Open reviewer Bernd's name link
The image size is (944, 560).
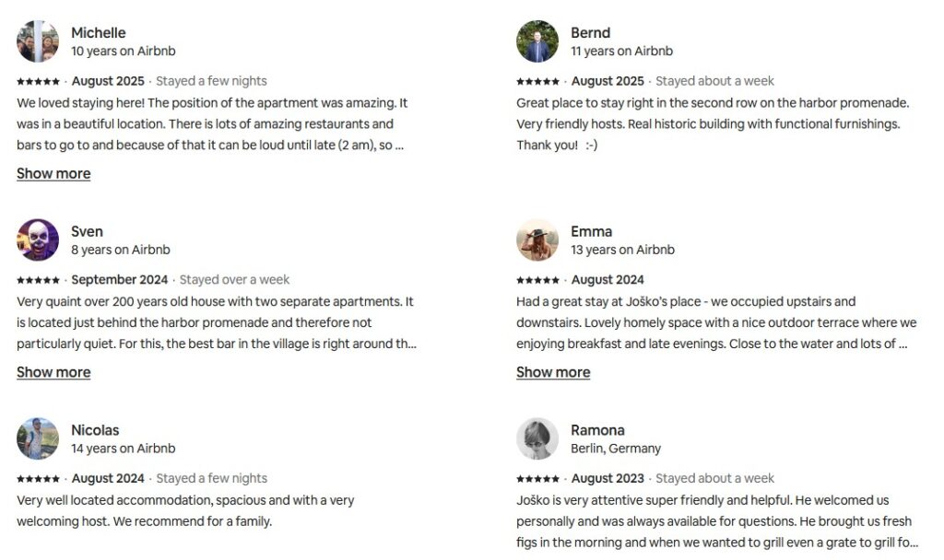[x=591, y=32]
